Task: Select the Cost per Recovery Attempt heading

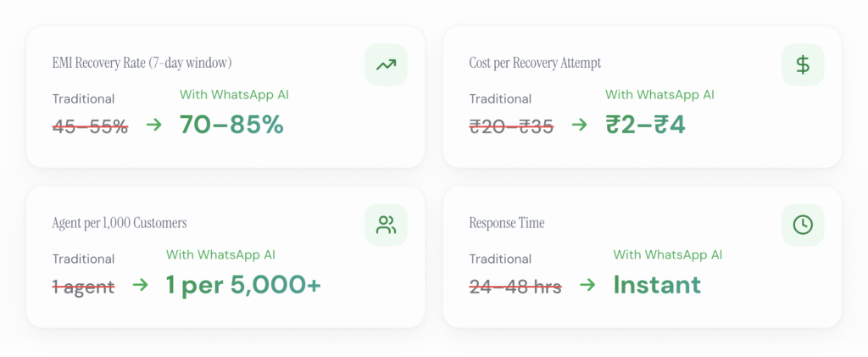Action: coord(535,64)
